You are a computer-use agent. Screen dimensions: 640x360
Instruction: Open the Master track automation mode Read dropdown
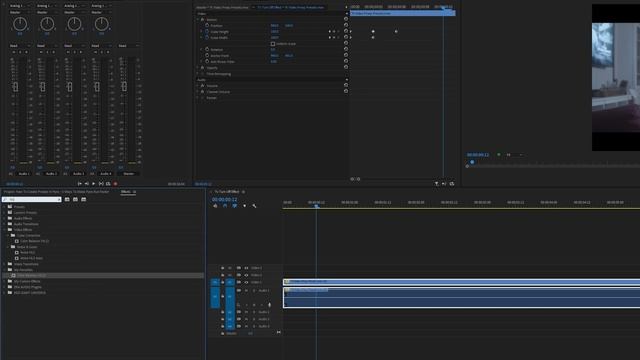pos(128,46)
